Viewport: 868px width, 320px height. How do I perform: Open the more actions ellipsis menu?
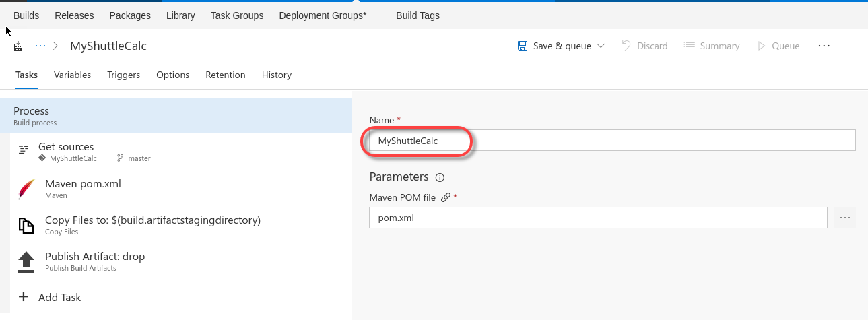pos(824,46)
